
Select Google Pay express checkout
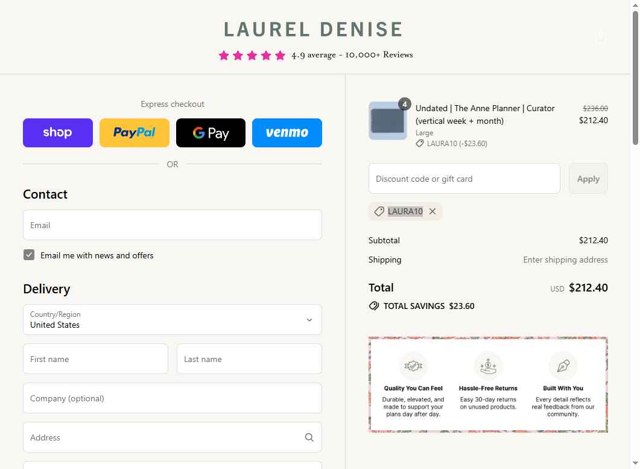[211, 133]
